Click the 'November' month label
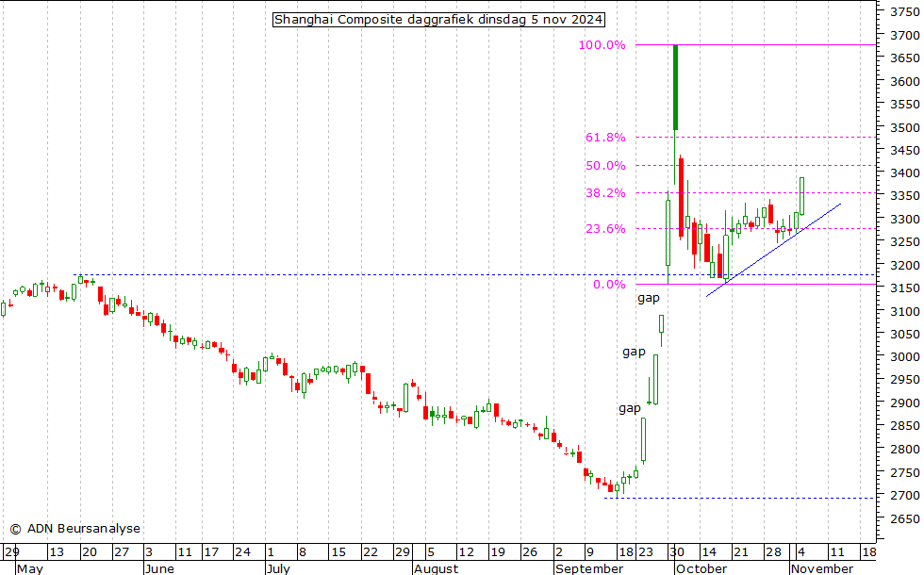924x575 pixels. [822, 568]
